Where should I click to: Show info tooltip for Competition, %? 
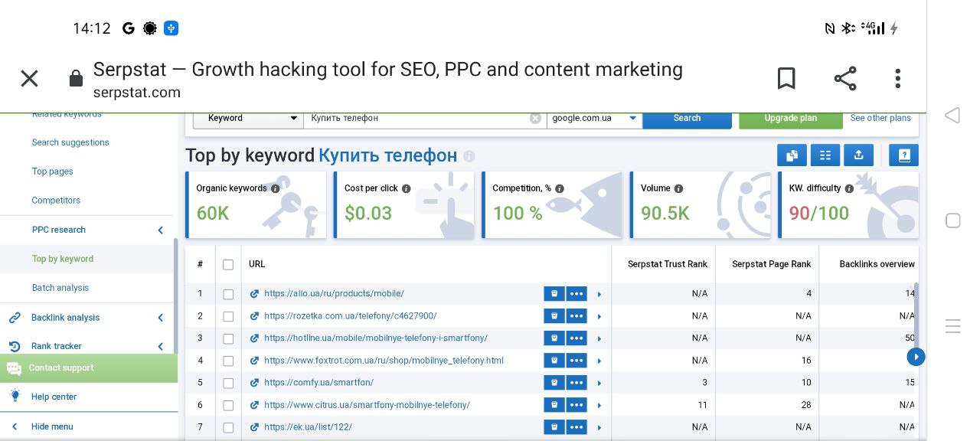(560, 188)
